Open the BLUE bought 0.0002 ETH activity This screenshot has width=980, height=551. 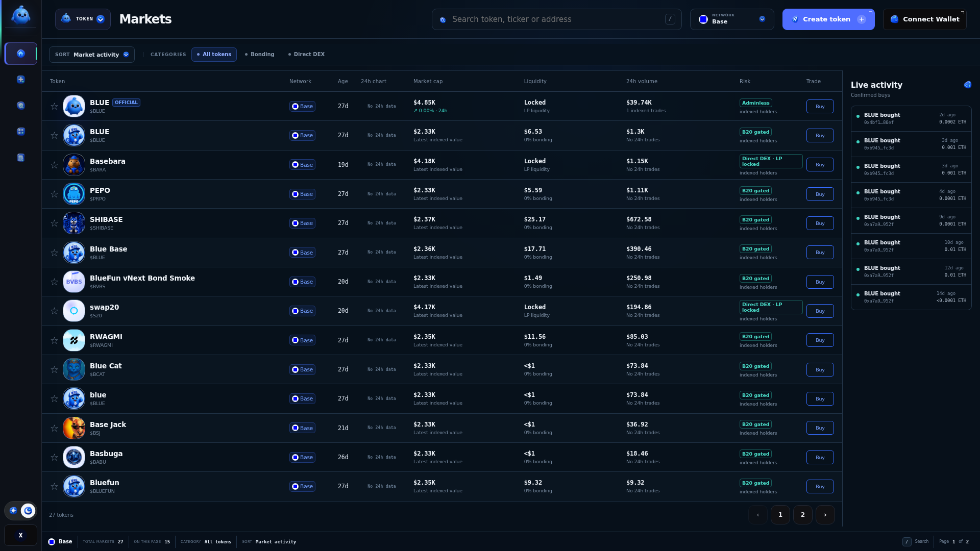click(x=911, y=119)
